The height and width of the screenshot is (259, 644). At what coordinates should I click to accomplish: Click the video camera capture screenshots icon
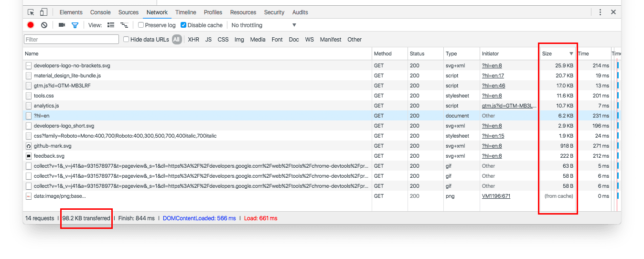coord(62,25)
